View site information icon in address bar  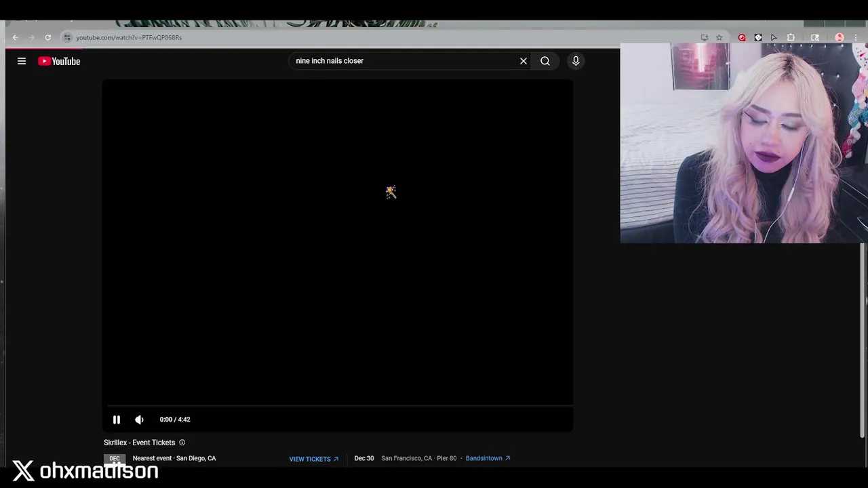click(66, 37)
